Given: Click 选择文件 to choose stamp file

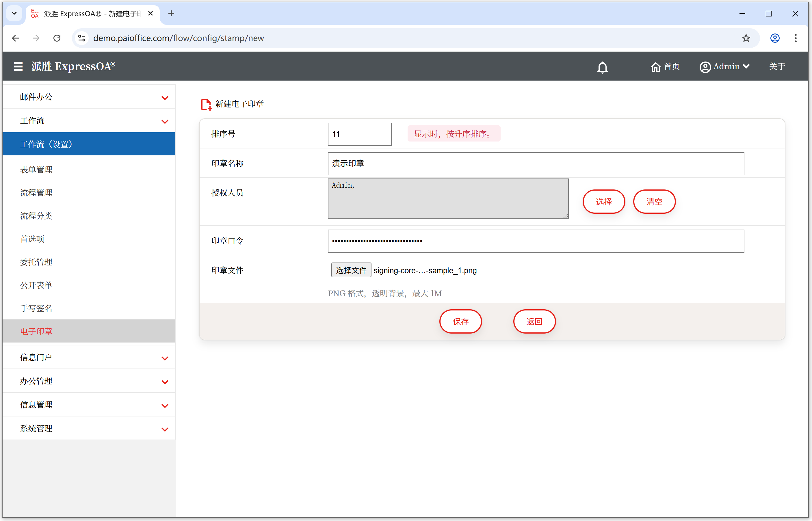Looking at the screenshot, I should tap(351, 270).
